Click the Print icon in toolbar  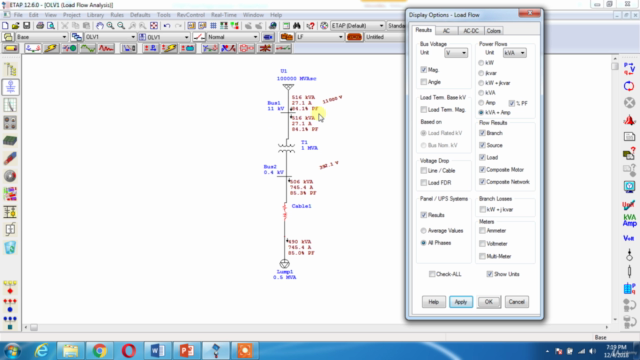[x=40, y=26]
